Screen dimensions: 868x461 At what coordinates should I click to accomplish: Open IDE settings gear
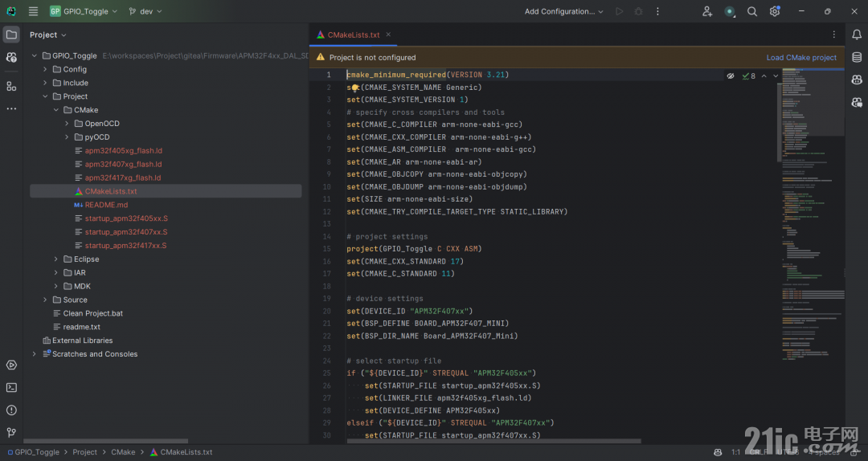coord(775,11)
